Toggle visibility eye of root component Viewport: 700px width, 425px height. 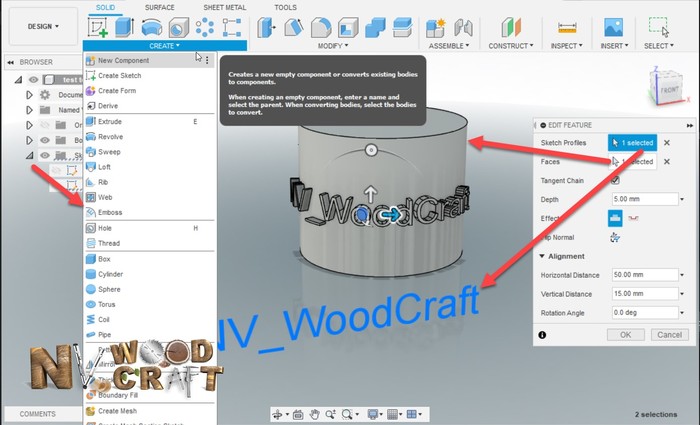tap(33, 80)
